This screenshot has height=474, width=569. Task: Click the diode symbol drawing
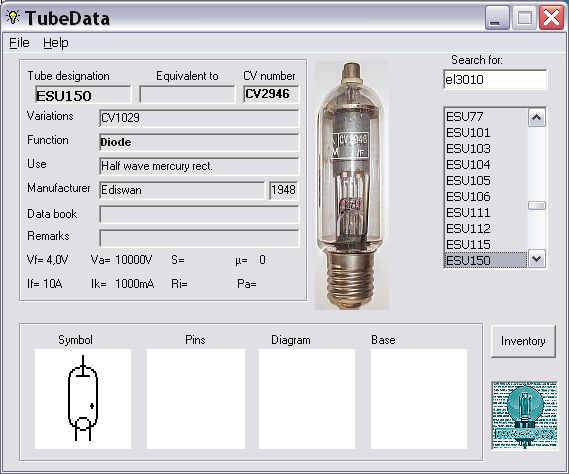point(83,399)
